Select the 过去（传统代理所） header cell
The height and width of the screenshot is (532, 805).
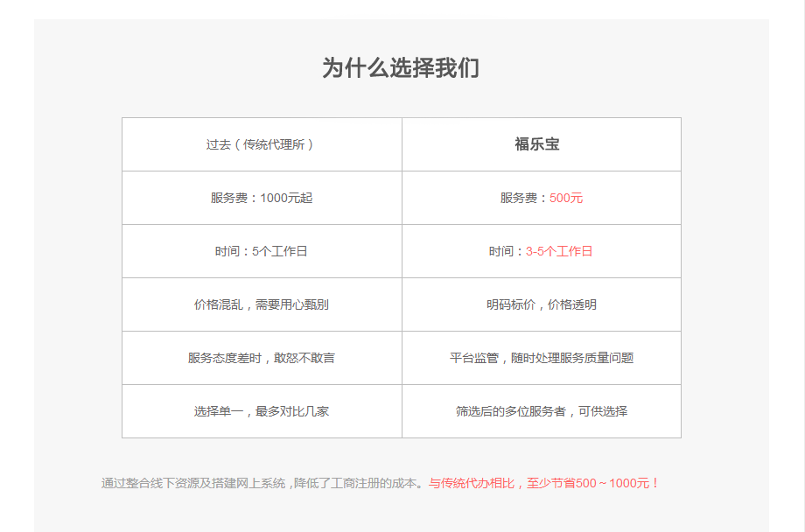pos(262,144)
